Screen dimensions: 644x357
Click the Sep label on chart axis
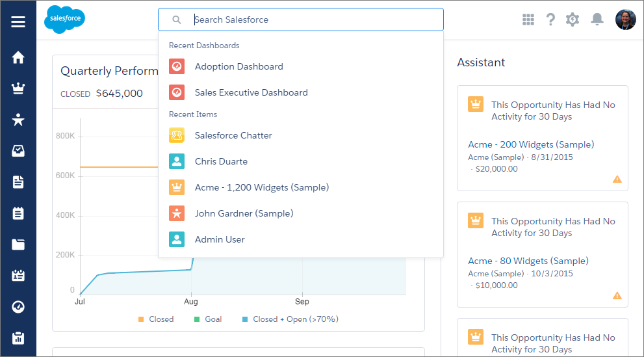pos(302,302)
